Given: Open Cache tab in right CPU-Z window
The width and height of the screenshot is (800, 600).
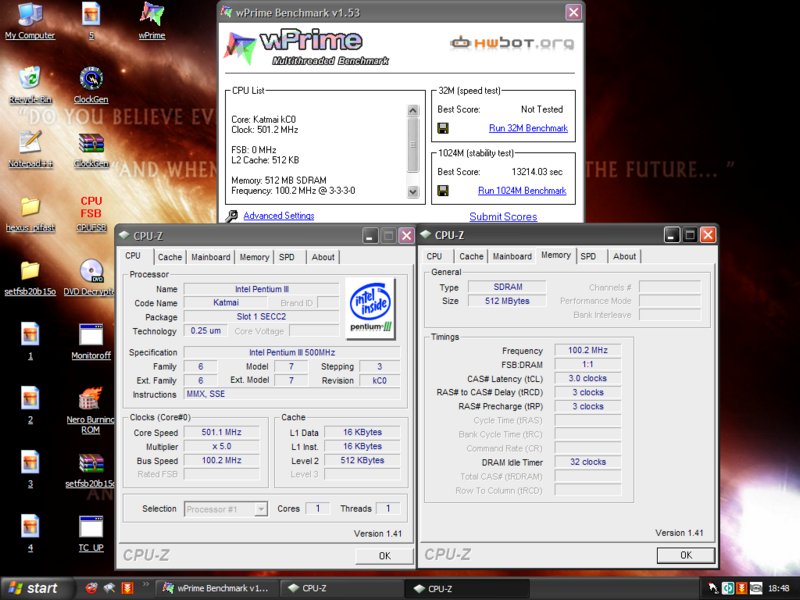Looking at the screenshot, I should coord(471,256).
